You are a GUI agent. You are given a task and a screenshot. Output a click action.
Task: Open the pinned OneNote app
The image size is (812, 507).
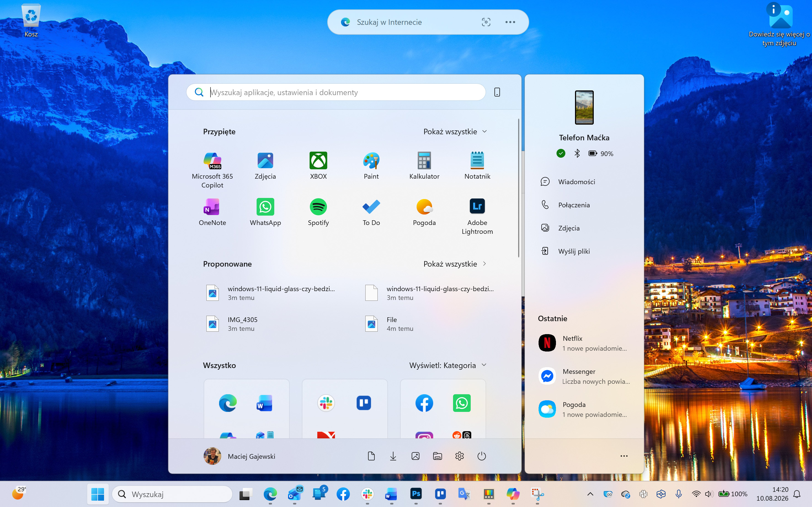point(212,212)
